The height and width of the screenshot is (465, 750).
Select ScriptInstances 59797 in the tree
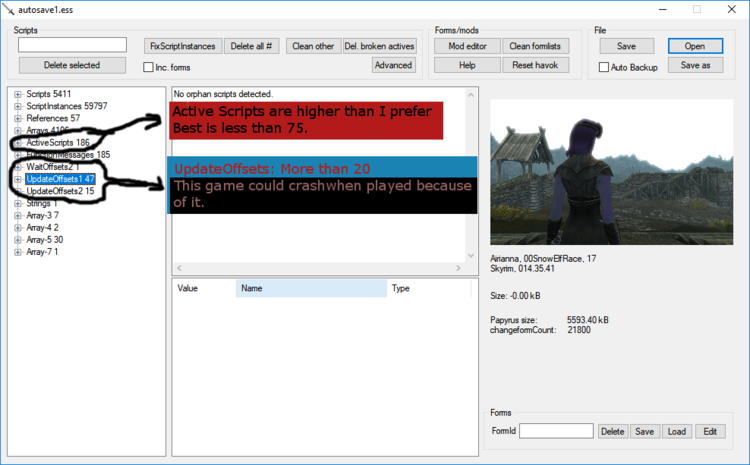pyautogui.click(x=67, y=106)
